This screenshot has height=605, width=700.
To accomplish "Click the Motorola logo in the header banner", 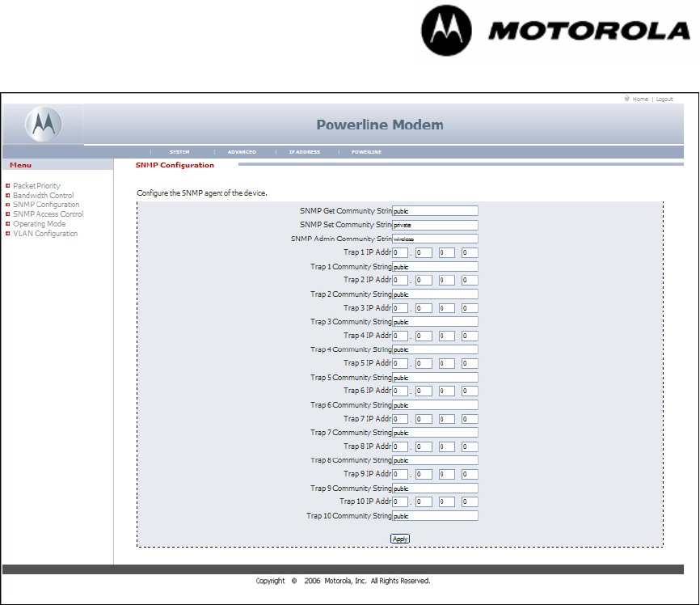I will click(44, 125).
